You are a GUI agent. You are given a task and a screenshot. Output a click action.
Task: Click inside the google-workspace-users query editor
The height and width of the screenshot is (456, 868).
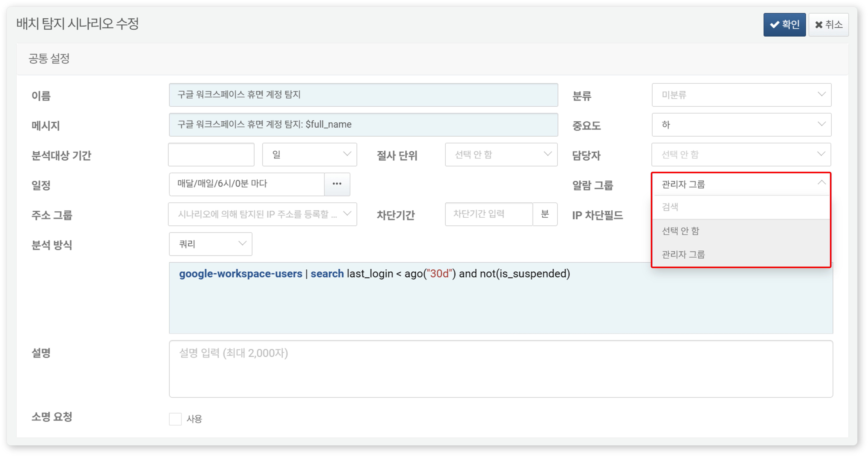[x=501, y=298]
